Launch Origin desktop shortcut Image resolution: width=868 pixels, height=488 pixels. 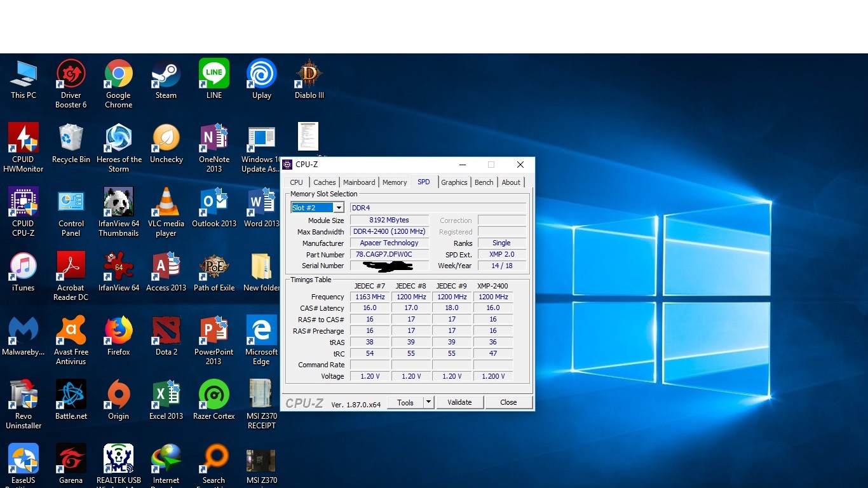coord(119,400)
